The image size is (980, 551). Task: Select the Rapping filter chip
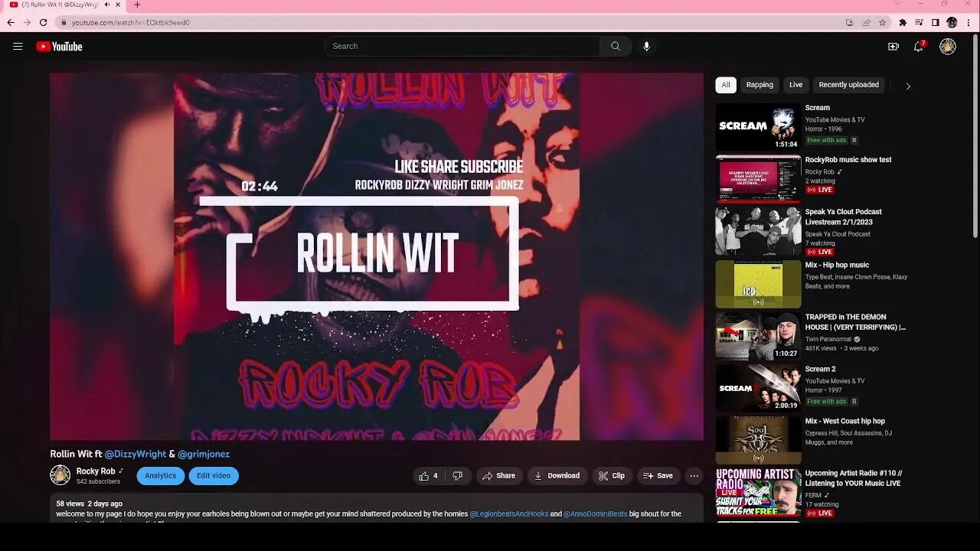click(759, 85)
